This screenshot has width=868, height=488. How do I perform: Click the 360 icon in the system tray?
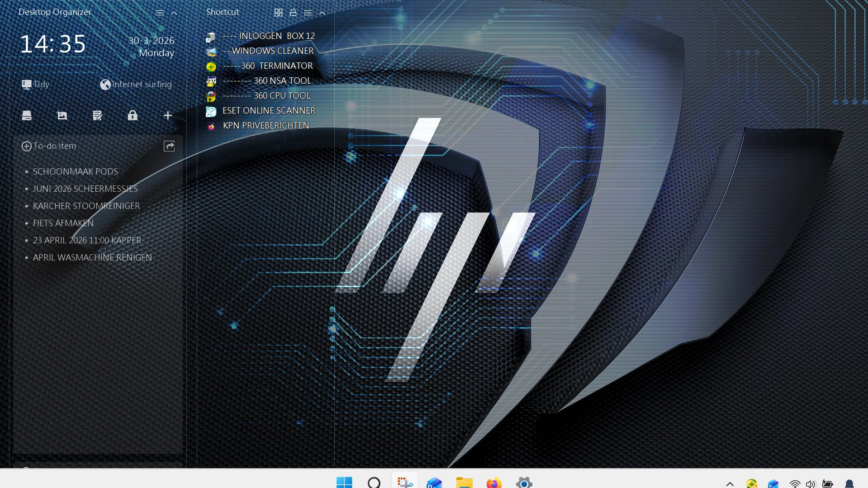pos(752,484)
